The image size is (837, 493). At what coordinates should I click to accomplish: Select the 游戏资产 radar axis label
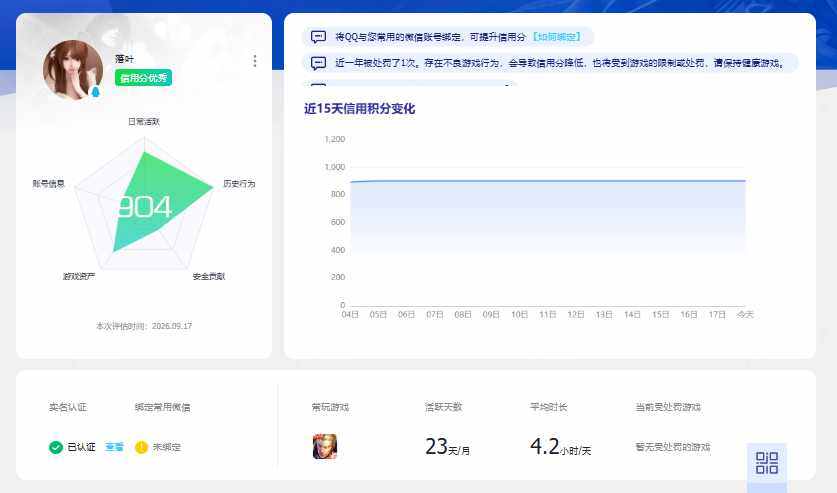click(79, 276)
